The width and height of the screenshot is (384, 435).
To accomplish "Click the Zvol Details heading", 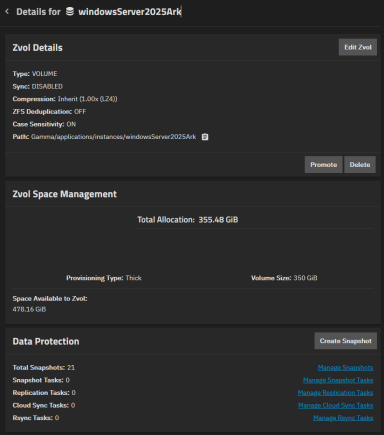I will (x=37, y=48).
